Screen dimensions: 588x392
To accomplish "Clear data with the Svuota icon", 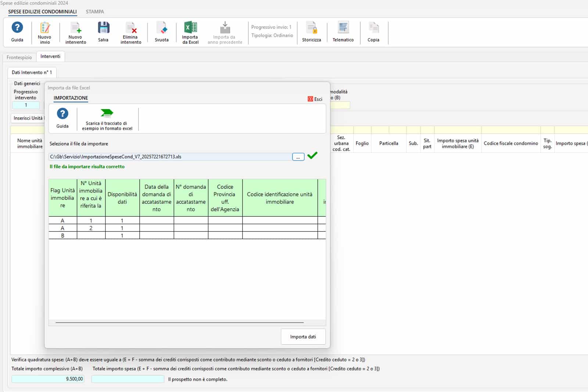I will [x=162, y=32].
